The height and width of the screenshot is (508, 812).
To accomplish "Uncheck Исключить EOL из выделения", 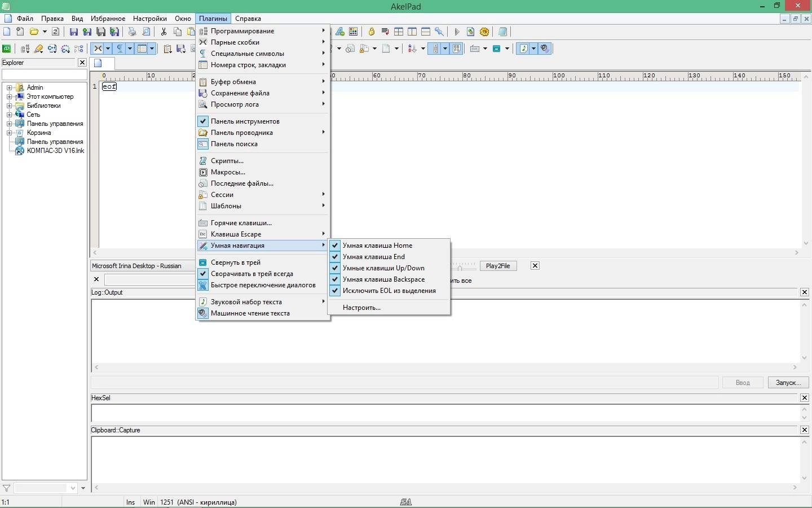I will (x=389, y=291).
